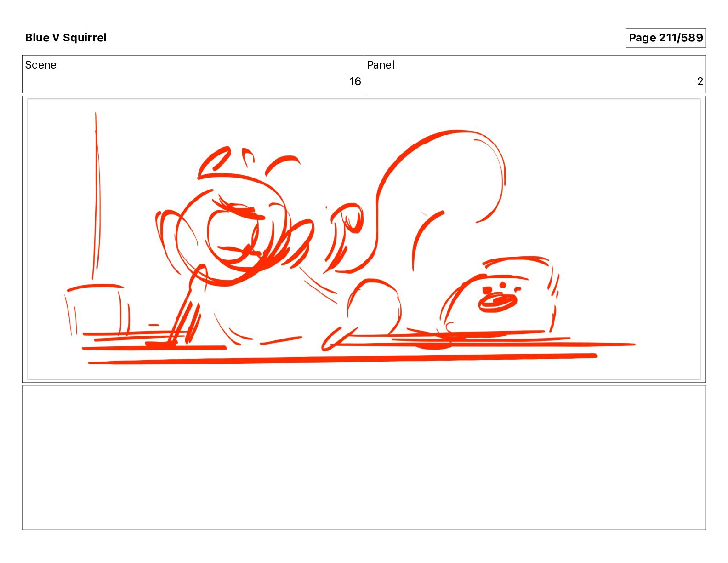
Task: Click the empty notes box below the sketch
Action: [364, 458]
